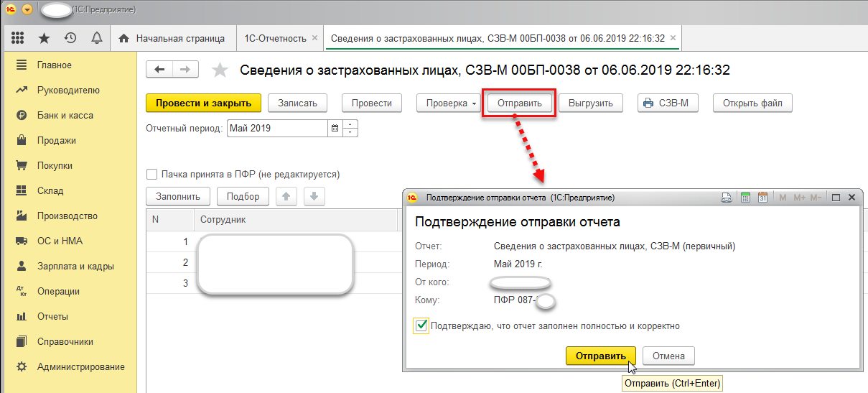
Task: Open the sections menu grid icon
Action: [18, 38]
